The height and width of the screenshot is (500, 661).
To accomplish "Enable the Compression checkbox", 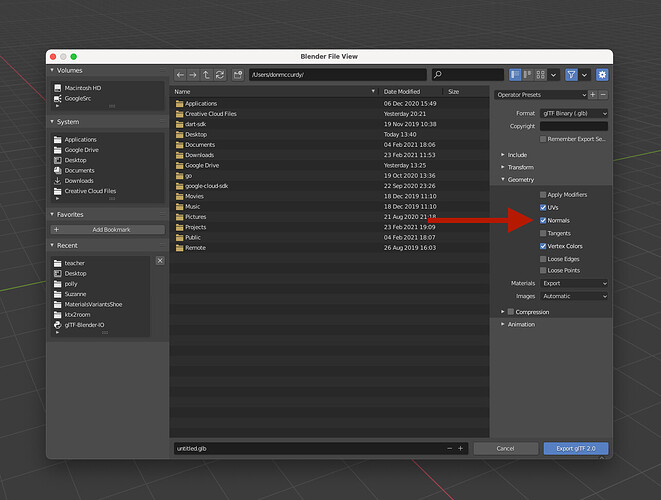I will coord(511,312).
